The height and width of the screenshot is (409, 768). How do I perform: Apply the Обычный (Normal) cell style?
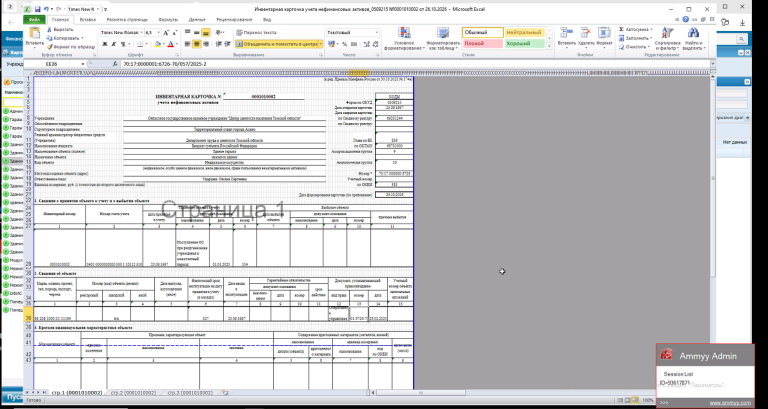click(482, 32)
